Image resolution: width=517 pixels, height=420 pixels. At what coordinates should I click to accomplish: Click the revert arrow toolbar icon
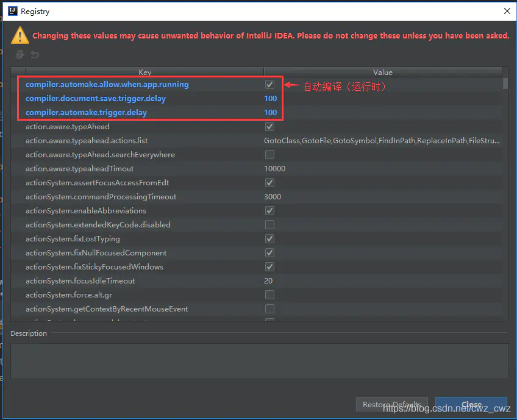pyautogui.click(x=35, y=54)
